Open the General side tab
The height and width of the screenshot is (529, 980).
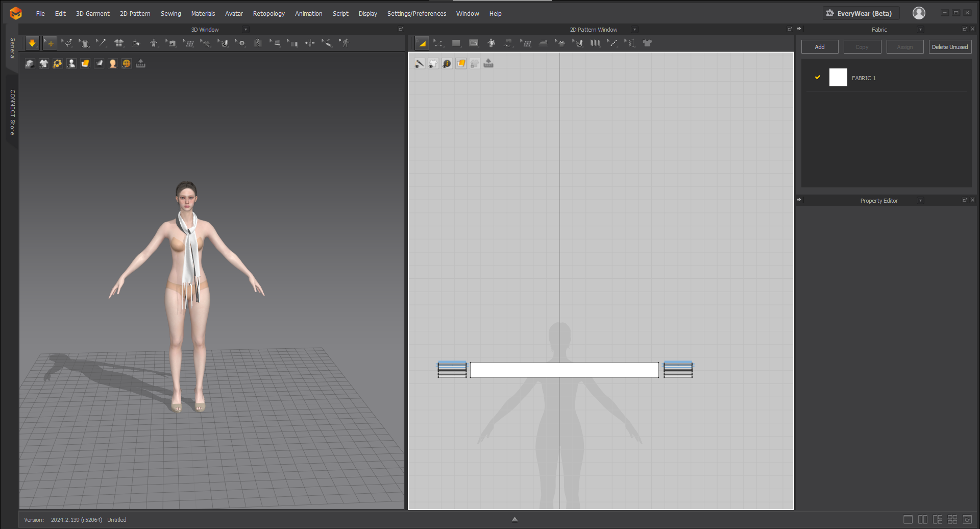tap(12, 49)
